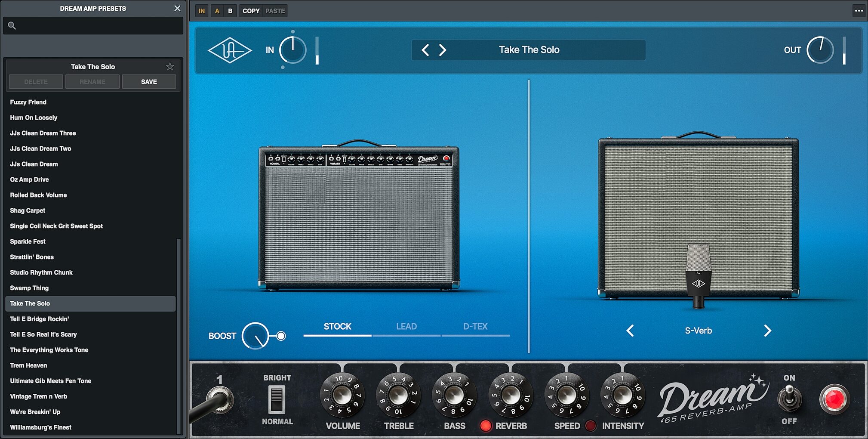Click the preset list scrollbar
Image resolution: width=868 pixels, height=439 pixels.
point(179,336)
